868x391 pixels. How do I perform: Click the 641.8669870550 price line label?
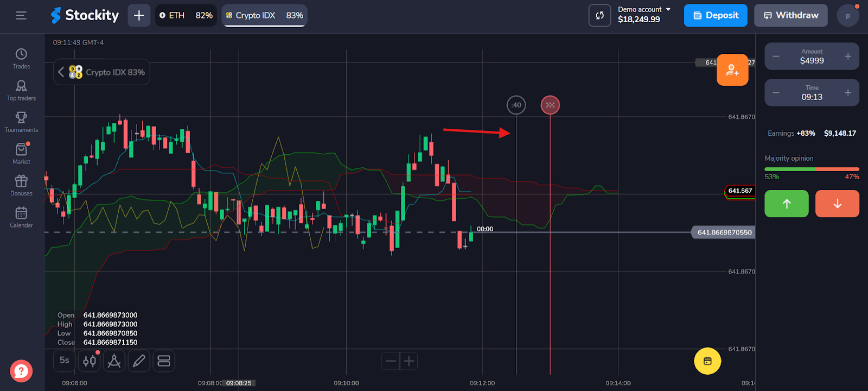[724, 232]
